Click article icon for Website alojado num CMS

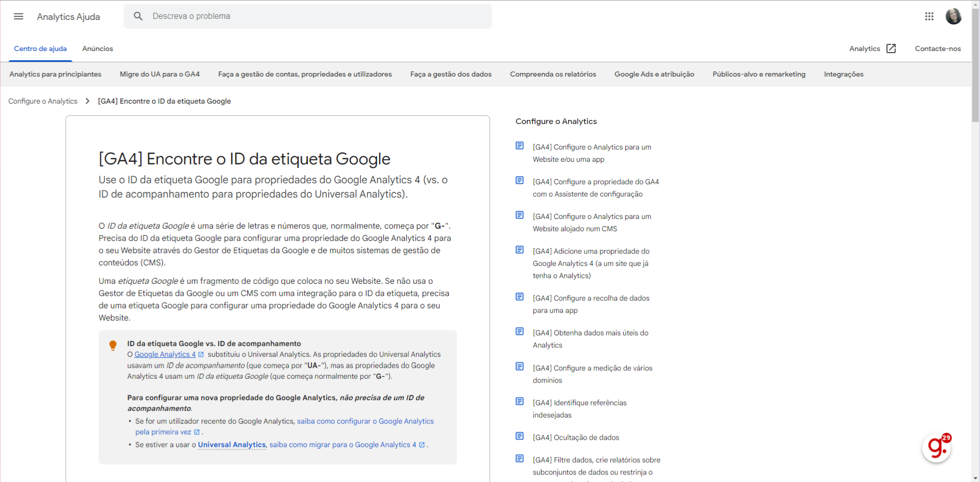coord(520,215)
